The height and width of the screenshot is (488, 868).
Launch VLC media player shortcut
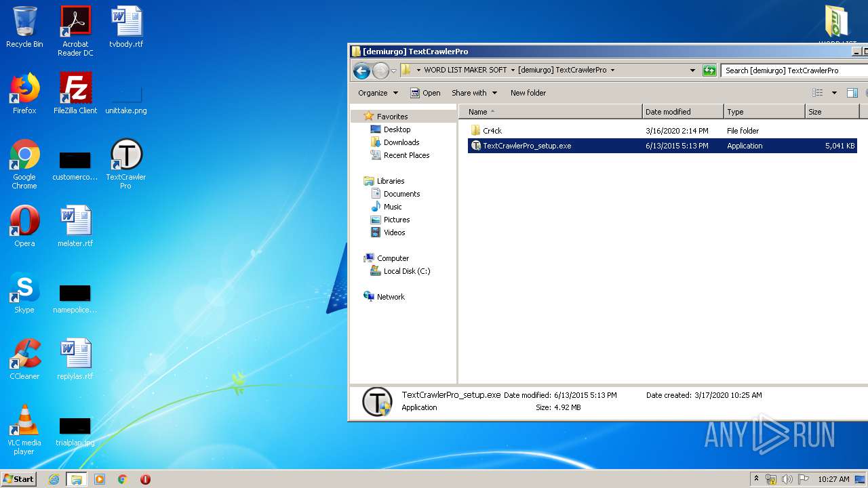(x=24, y=430)
